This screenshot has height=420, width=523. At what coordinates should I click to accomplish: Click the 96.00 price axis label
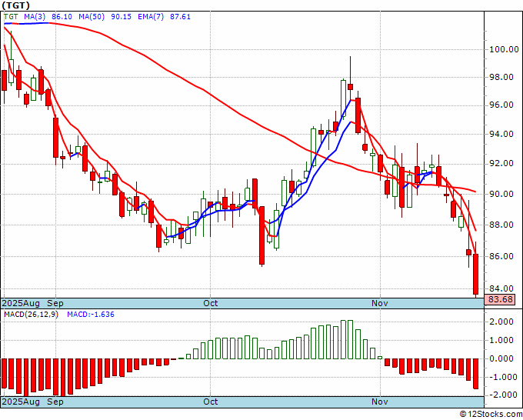(x=501, y=105)
